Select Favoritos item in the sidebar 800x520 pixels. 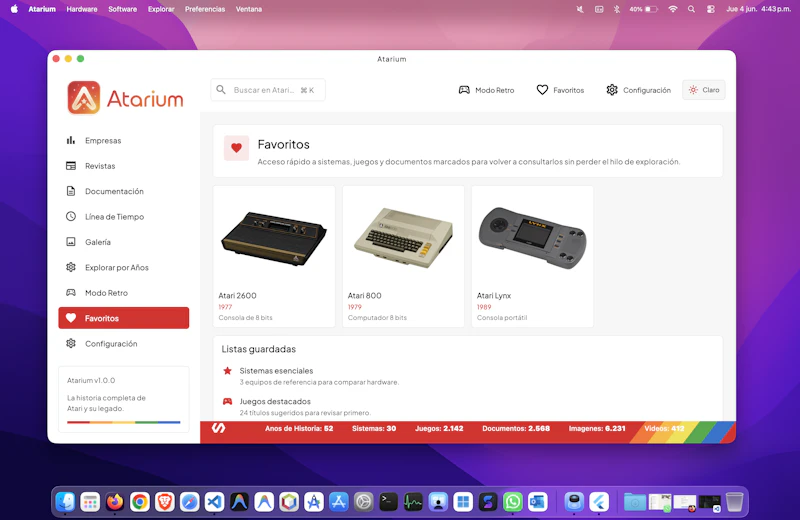point(123,318)
